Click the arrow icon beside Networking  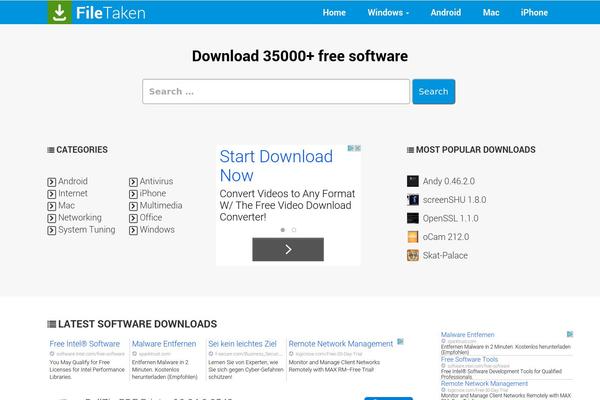[52, 218]
